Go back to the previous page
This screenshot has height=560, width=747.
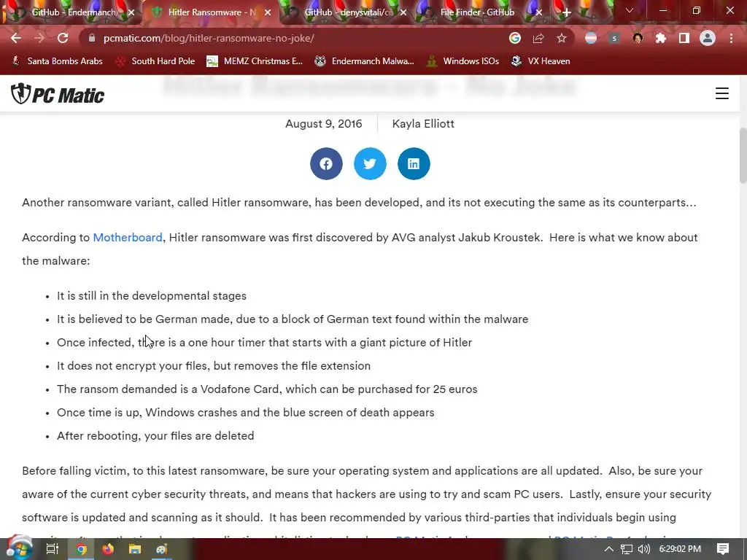[x=16, y=38]
